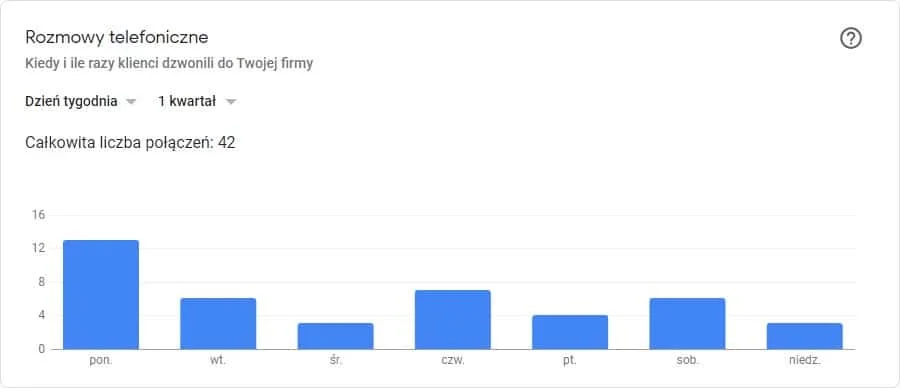Click the arrow next to 1 kwartał
Viewport: 900px width, 388px height.
click(231, 102)
